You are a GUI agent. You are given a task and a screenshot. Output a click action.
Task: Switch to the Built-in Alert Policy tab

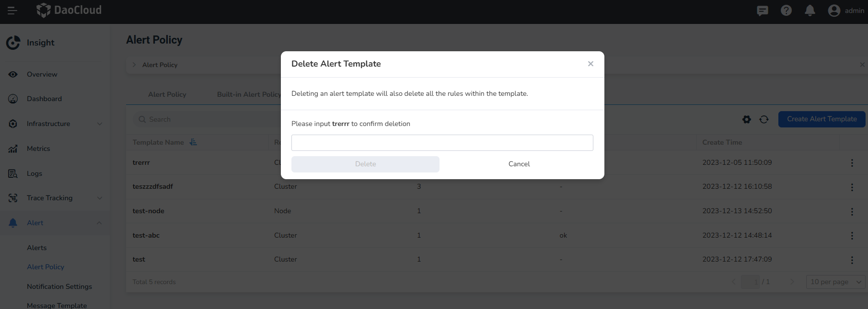point(249,94)
